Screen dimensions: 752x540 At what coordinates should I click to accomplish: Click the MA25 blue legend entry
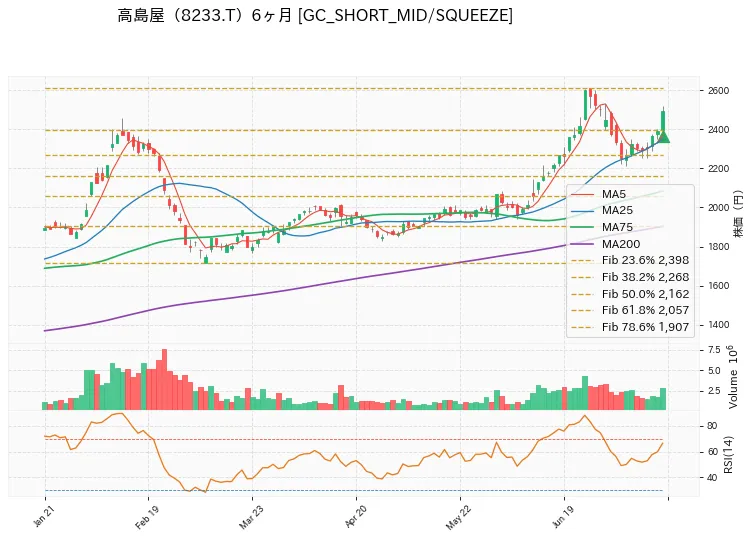tap(602, 211)
